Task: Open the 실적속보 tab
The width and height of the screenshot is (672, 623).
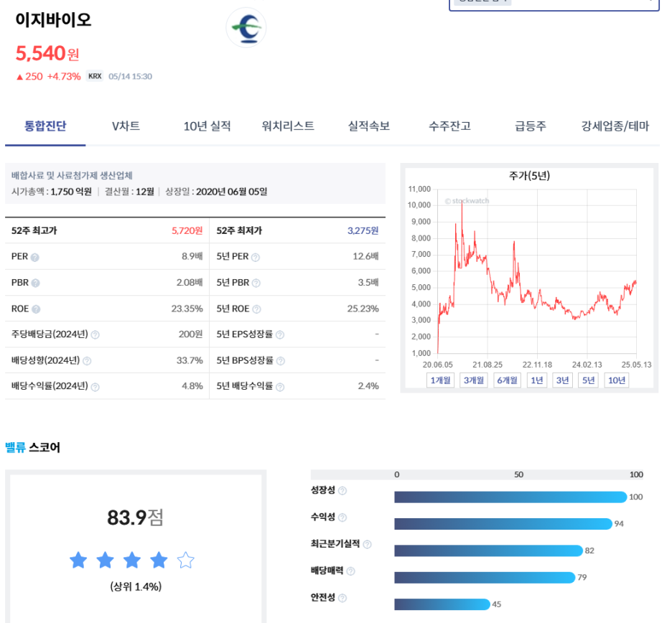Action: click(x=369, y=126)
